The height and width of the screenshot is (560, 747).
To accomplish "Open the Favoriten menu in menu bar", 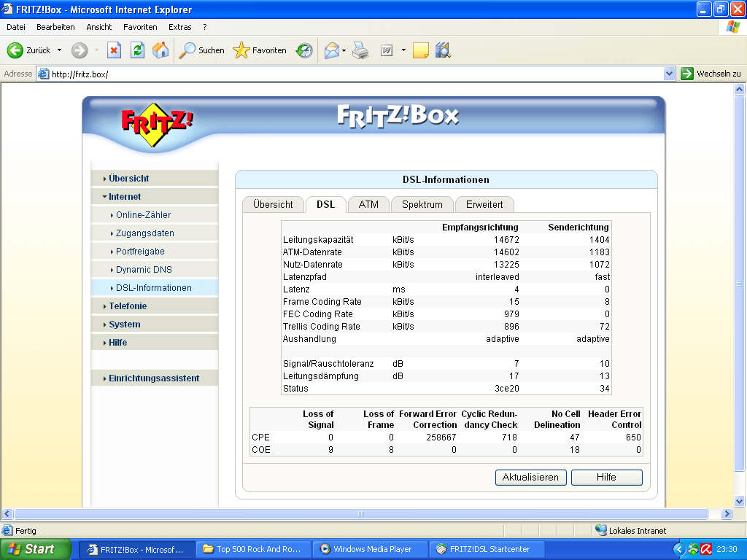I will click(140, 27).
